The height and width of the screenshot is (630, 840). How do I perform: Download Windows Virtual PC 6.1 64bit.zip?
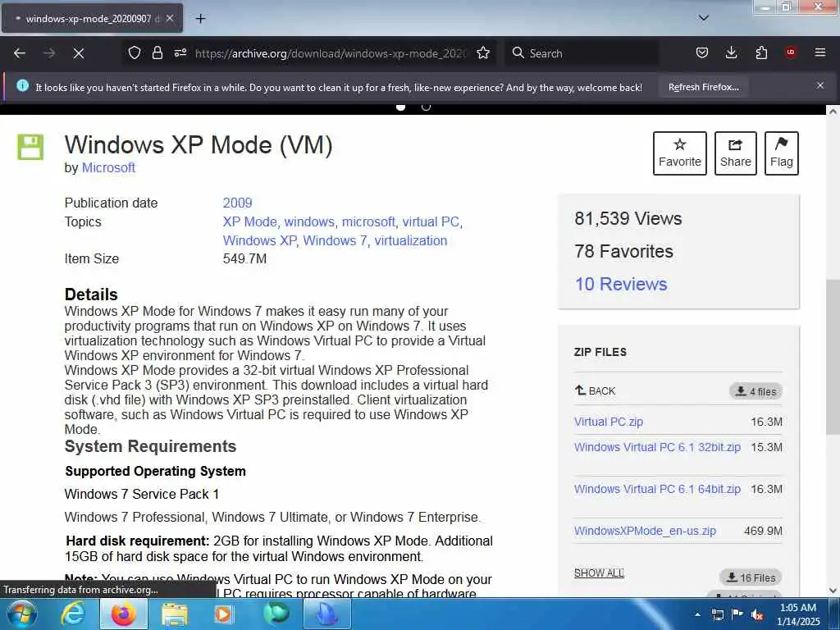[x=657, y=489]
